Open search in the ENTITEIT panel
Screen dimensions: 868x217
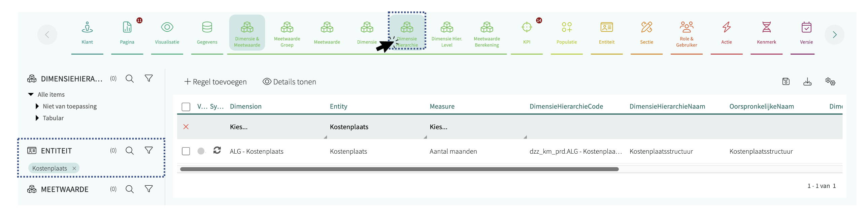(x=130, y=151)
